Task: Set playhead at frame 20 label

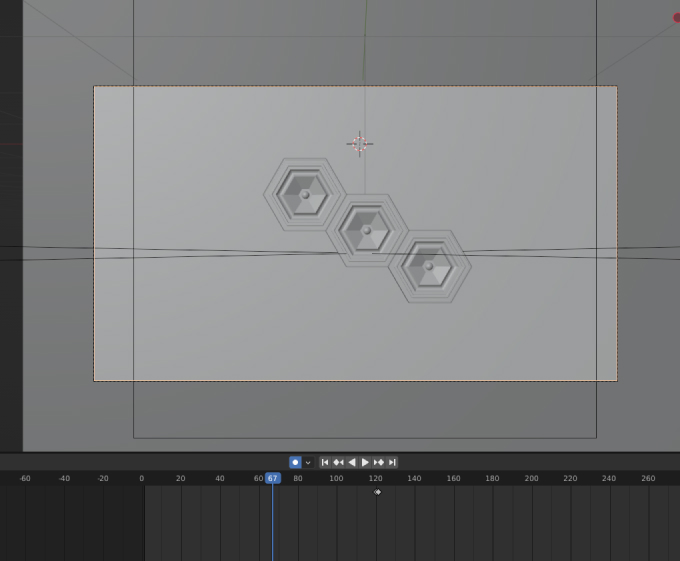Action: point(180,478)
